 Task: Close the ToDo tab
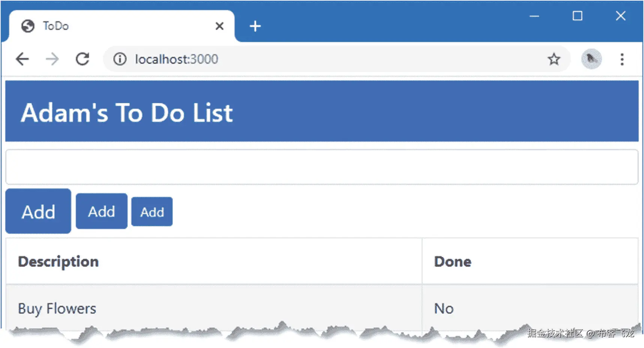pyautogui.click(x=220, y=26)
